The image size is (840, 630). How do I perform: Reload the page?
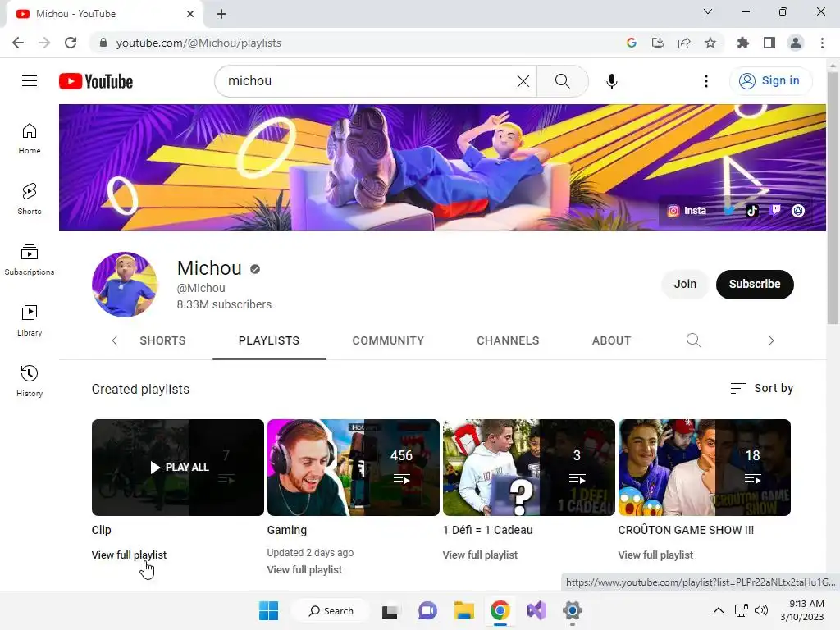[71, 43]
